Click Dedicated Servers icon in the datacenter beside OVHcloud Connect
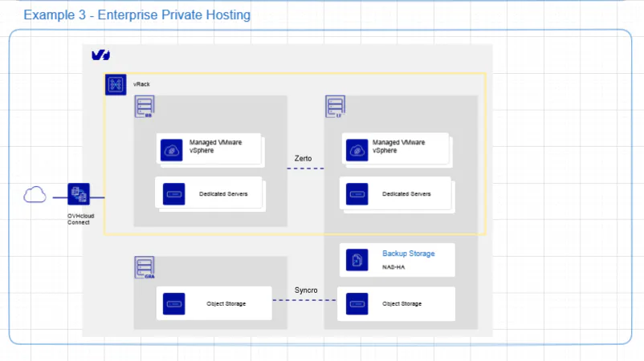Viewport: 644px width, 361px height. (173, 194)
